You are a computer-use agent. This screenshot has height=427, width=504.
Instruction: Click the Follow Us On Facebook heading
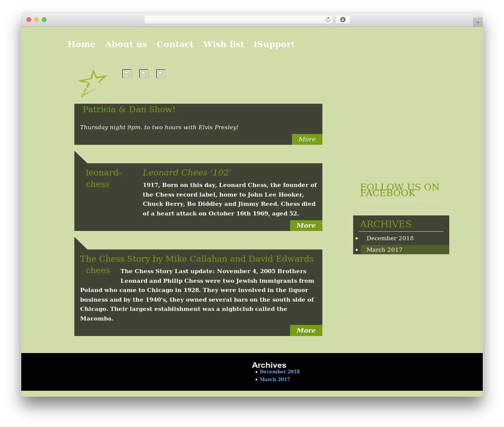click(x=400, y=190)
